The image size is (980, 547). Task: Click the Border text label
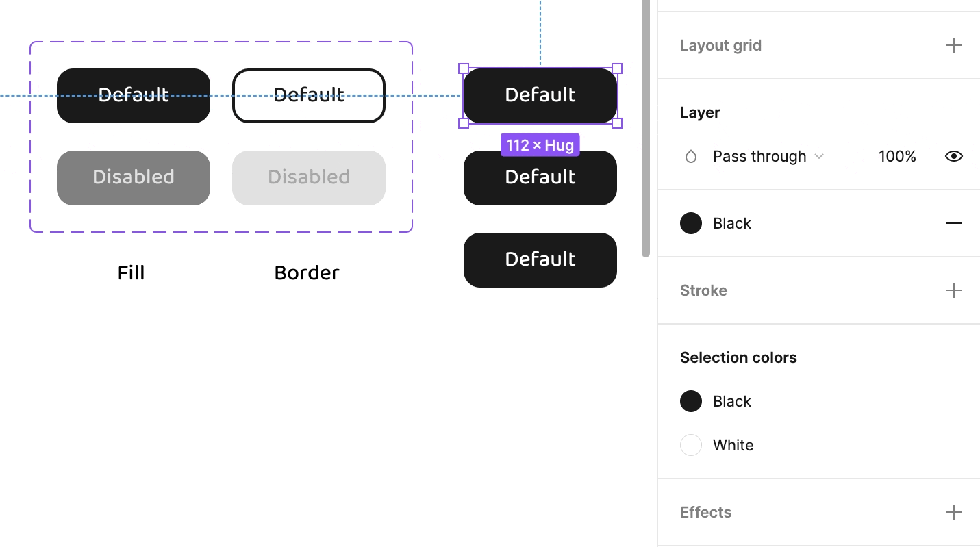pyautogui.click(x=307, y=273)
